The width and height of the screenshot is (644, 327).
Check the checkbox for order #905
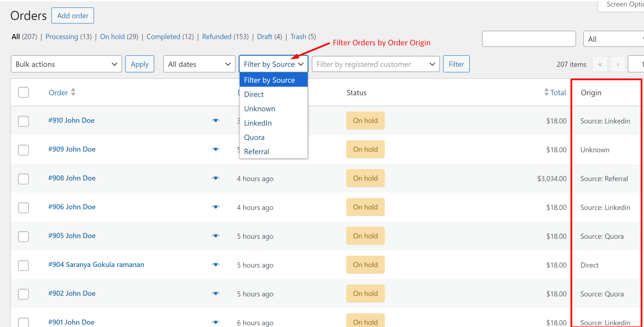tap(23, 236)
